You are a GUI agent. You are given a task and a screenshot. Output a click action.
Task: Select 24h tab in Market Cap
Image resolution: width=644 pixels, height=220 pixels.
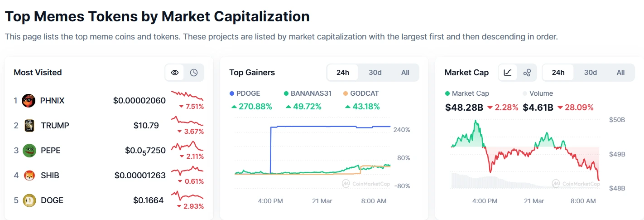pyautogui.click(x=558, y=73)
